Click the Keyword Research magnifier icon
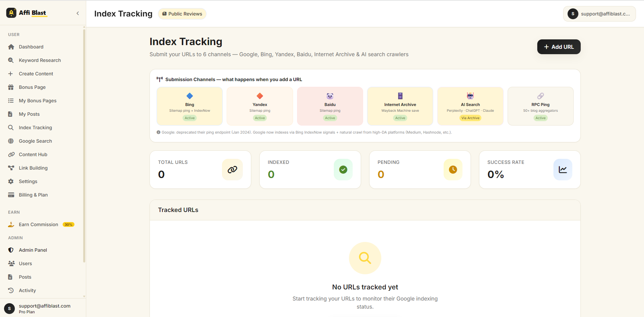This screenshot has height=317, width=644. tap(11, 60)
